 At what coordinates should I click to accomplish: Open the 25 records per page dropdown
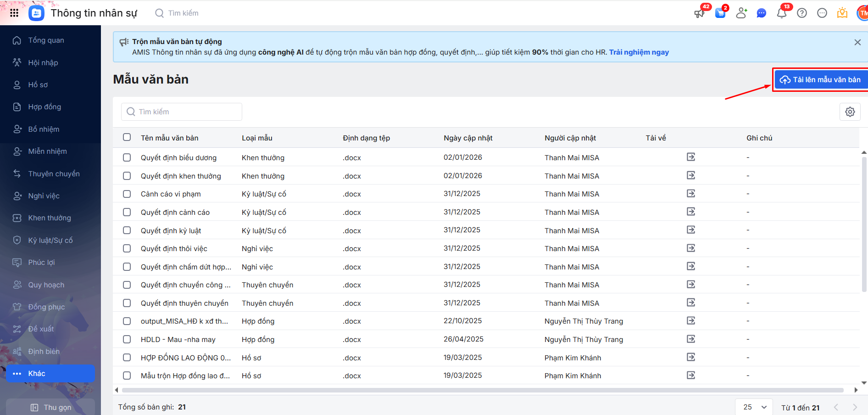click(x=754, y=407)
